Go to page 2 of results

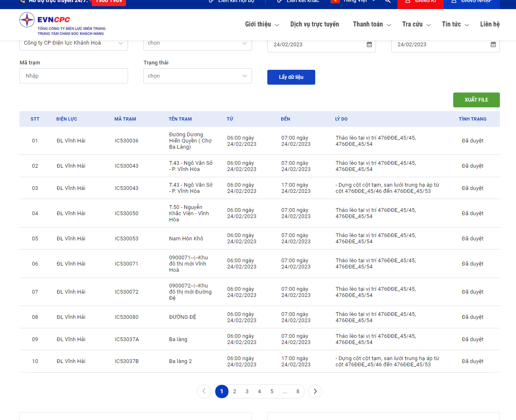click(x=235, y=392)
